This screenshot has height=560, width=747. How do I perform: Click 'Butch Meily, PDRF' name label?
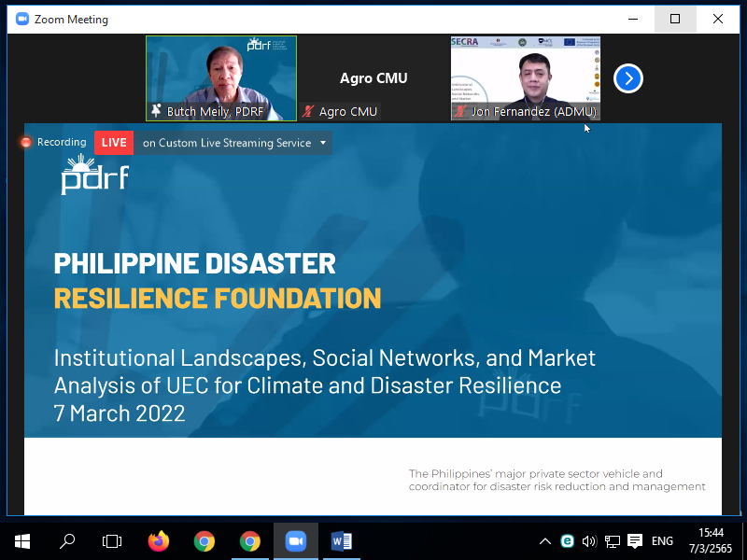pos(215,111)
